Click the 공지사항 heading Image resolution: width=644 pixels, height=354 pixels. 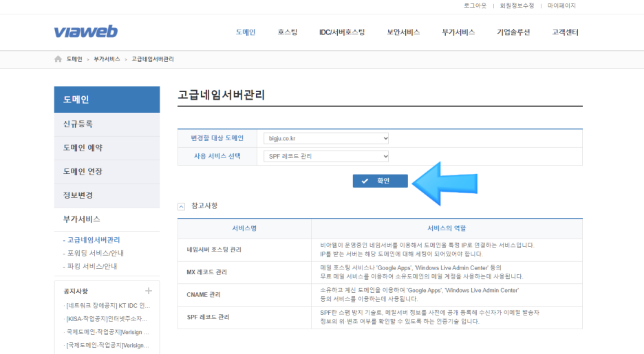76,291
